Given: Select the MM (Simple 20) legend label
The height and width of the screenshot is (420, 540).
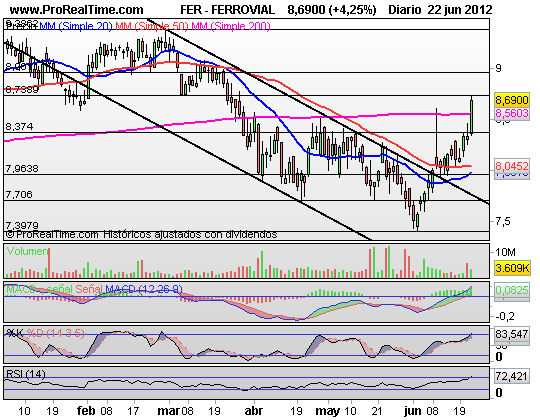Looking at the screenshot, I should (76, 26).
